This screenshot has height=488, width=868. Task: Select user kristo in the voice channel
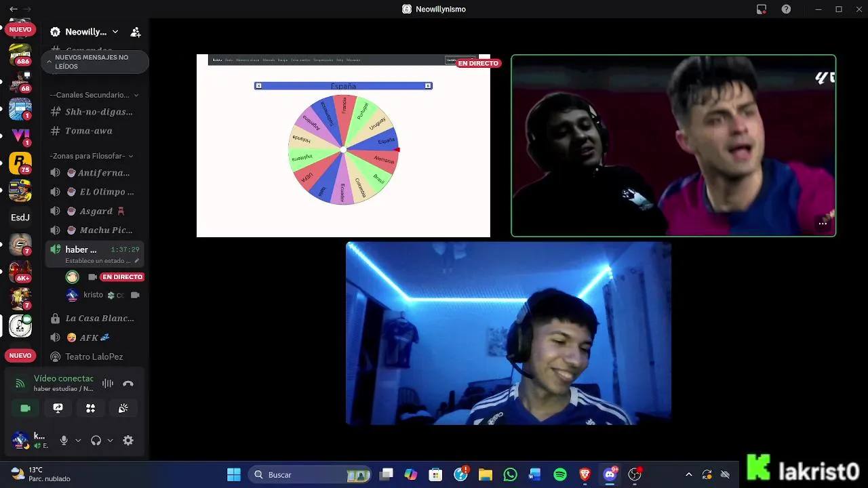tap(102, 295)
